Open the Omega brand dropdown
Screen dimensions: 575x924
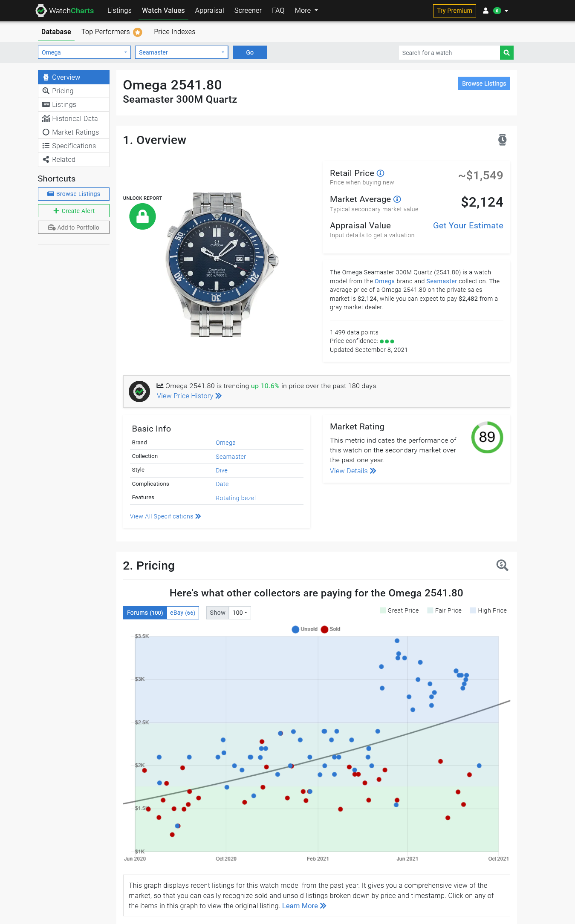pos(84,52)
